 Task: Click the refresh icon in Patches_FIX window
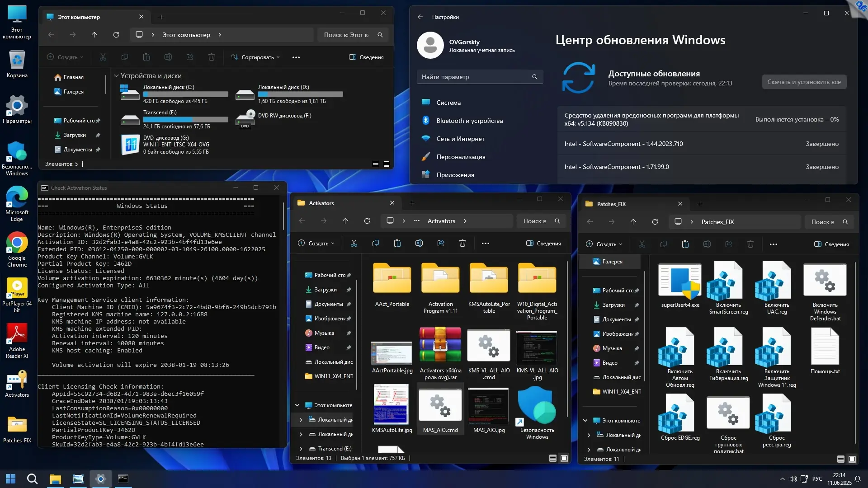pyautogui.click(x=655, y=222)
